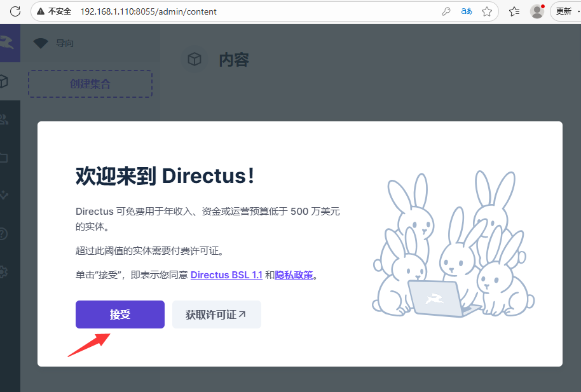The height and width of the screenshot is (392, 581).
Task: Open the User Directory module icon
Action: click(4, 119)
